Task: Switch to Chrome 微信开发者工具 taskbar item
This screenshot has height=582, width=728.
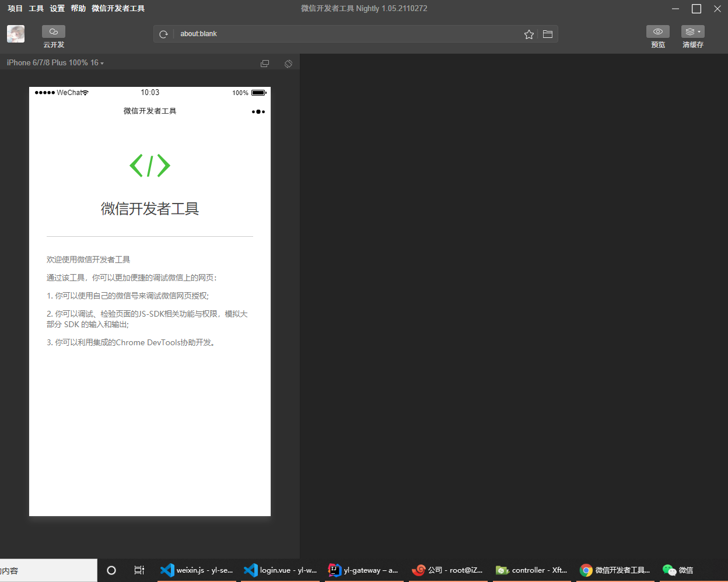Action: 615,570
